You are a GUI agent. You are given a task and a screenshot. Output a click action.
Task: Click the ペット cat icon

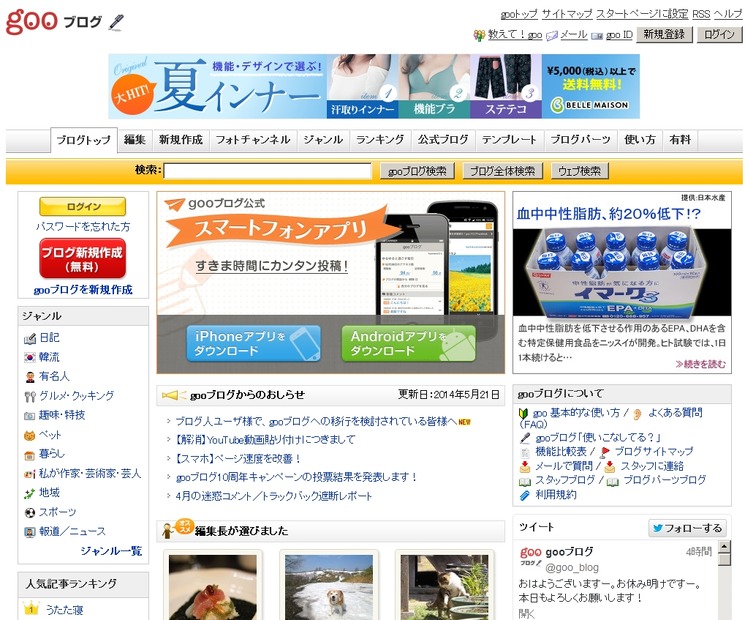[x=30, y=436]
